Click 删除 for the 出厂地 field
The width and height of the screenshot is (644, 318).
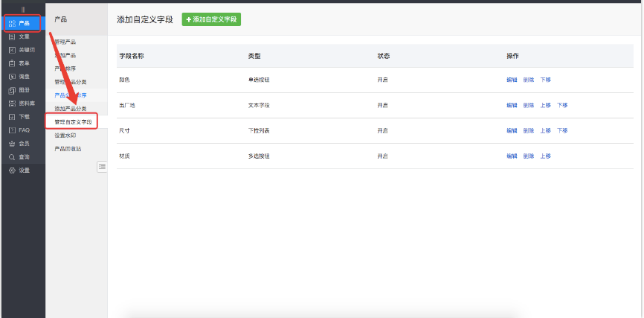(529, 105)
